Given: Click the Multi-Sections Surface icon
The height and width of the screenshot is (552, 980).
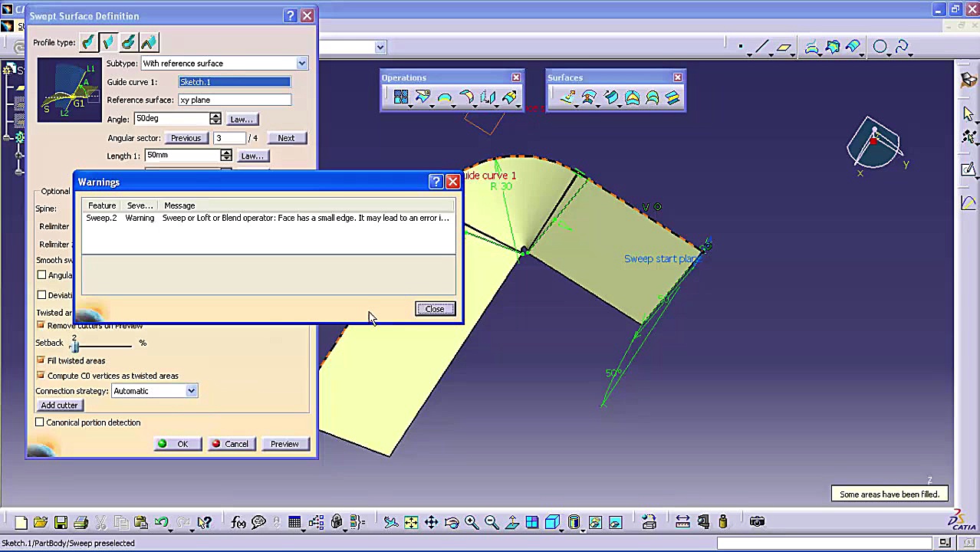Looking at the screenshot, I should pyautogui.click(x=652, y=97).
